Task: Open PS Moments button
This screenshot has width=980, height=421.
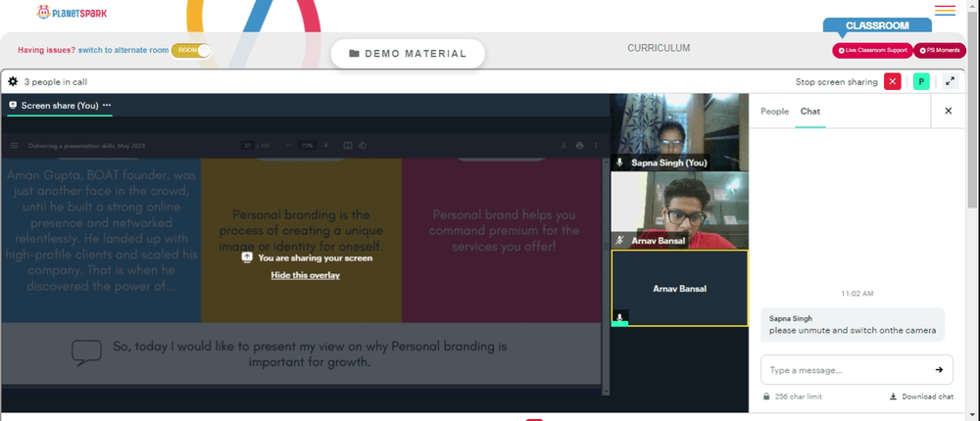Action: click(940, 50)
